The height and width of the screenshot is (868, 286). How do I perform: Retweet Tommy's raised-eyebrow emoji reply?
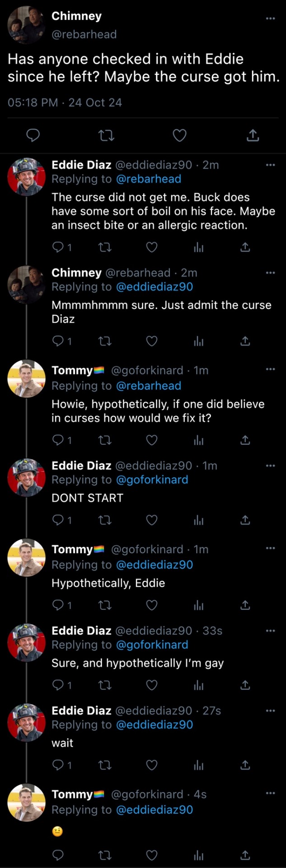click(105, 855)
